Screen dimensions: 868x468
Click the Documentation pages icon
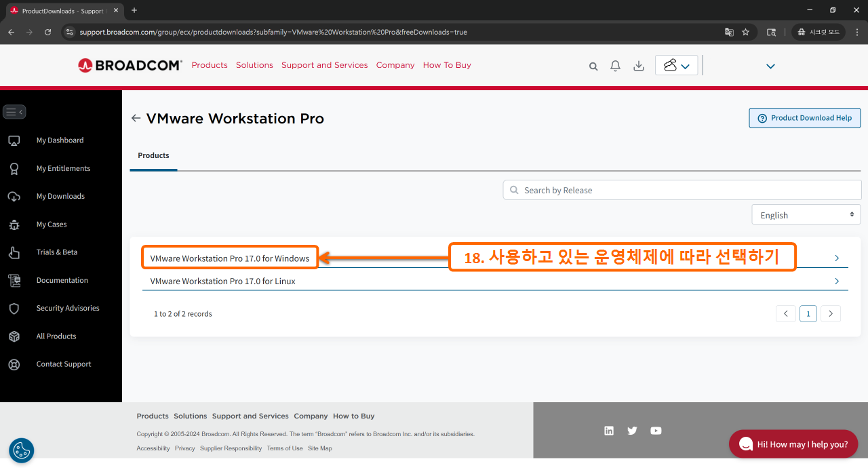[x=14, y=280]
